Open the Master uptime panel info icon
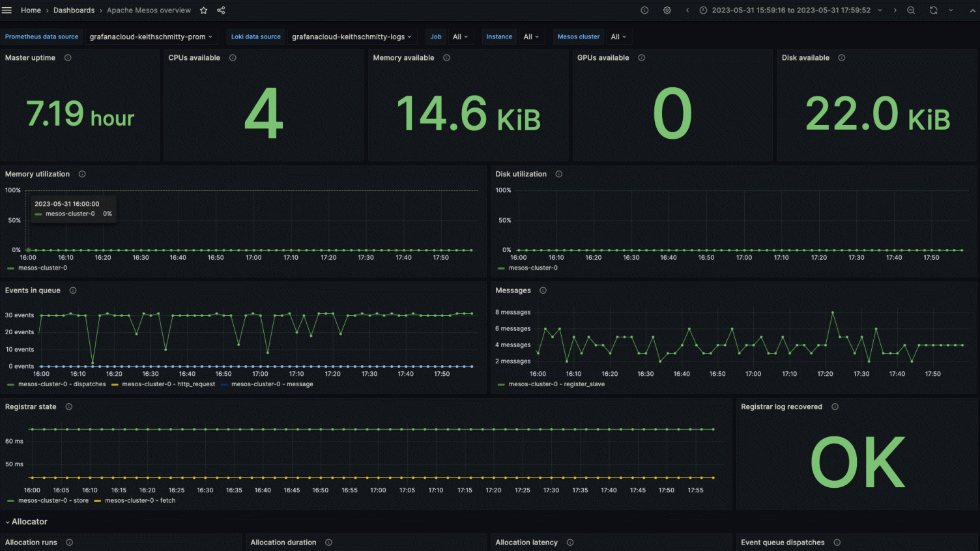Screen dimensions: 980x551 point(67,57)
